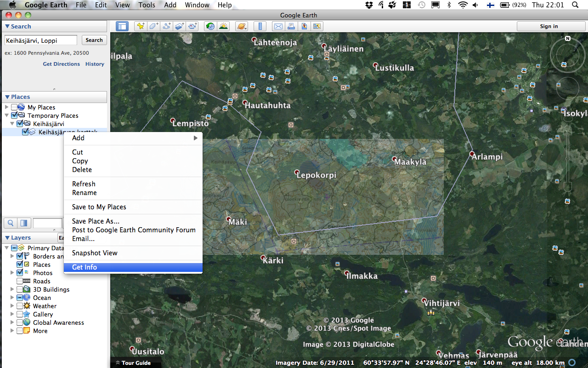Enable the Weather layer checkbox
Image resolution: width=588 pixels, height=368 pixels.
click(20, 306)
